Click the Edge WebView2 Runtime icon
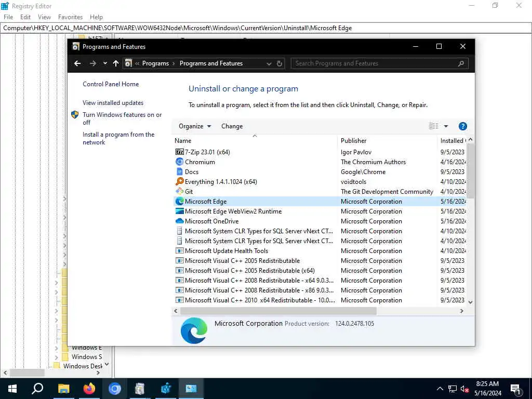Viewport: 532px width, 399px height. (179, 211)
